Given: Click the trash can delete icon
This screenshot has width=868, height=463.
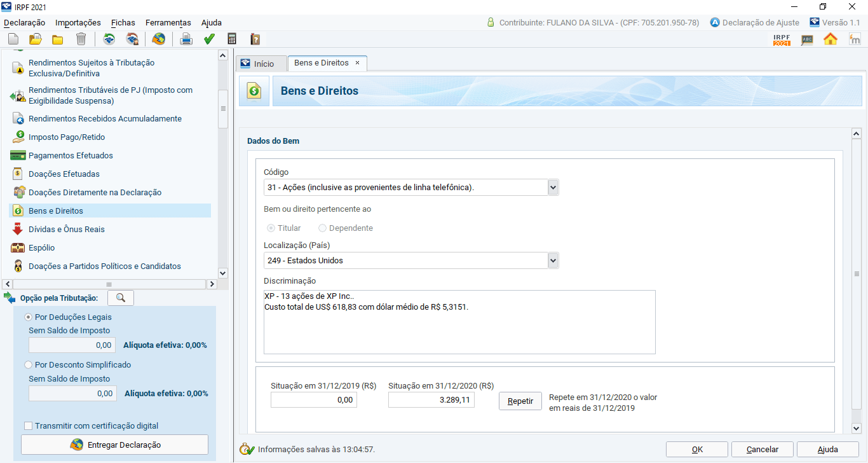Looking at the screenshot, I should pos(81,39).
